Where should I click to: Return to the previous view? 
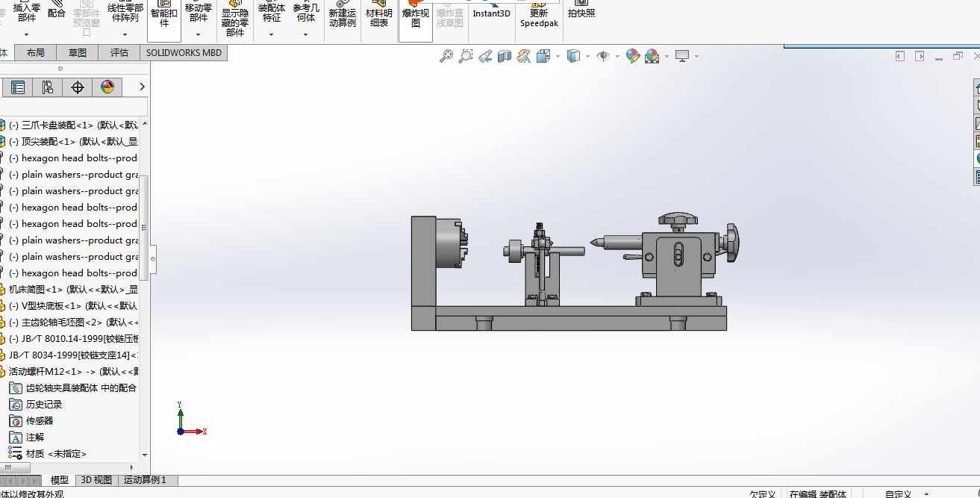click(x=485, y=56)
